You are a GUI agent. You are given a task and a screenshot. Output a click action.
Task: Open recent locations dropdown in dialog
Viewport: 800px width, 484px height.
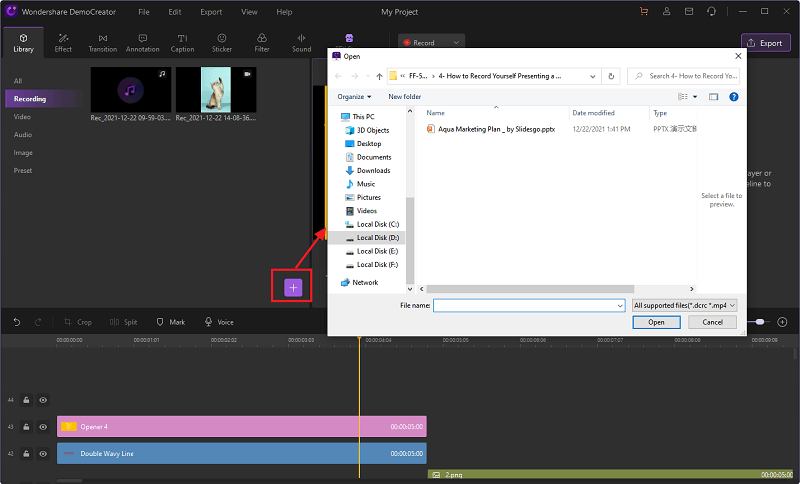368,76
